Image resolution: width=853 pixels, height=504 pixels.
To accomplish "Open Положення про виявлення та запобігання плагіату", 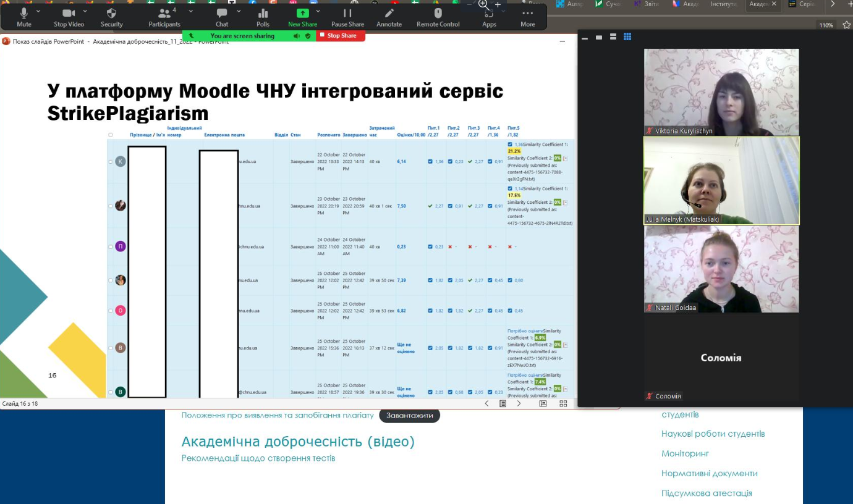I will tap(278, 415).
